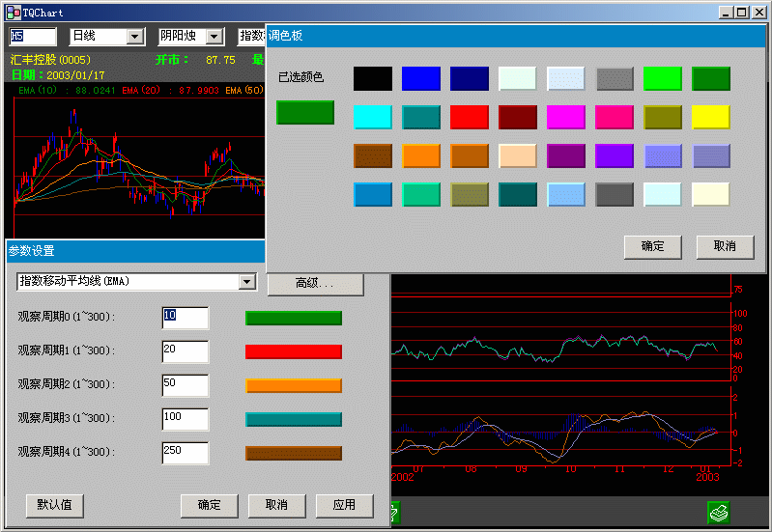Open color for period 4 brown bar
772x532 pixels.
[x=294, y=453]
